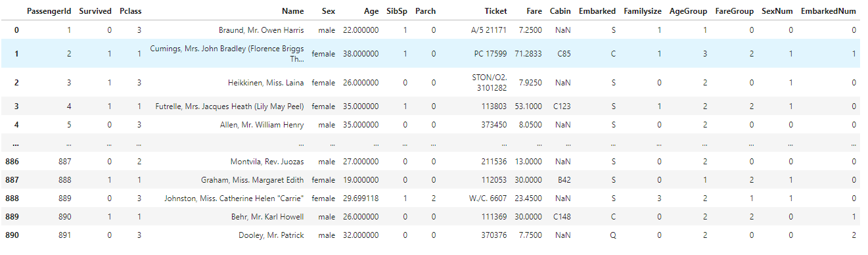This screenshot has width=868, height=255.
Task: Click fare value 7.7500
Action: (530, 235)
